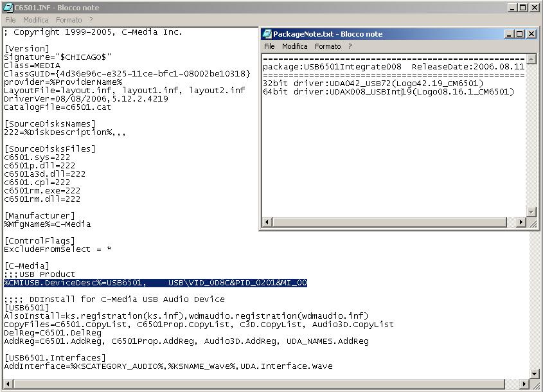Screen dimensions: 543x392
Task: Close the PackageNote.txt window
Action: coord(531,34)
